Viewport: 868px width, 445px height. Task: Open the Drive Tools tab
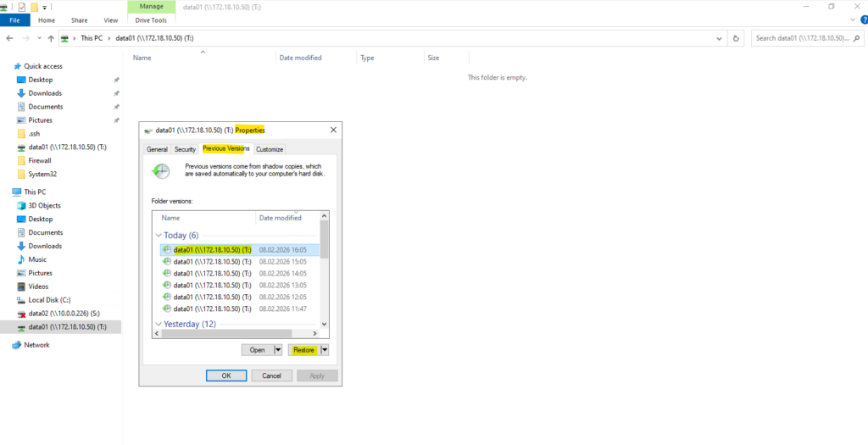(x=151, y=20)
